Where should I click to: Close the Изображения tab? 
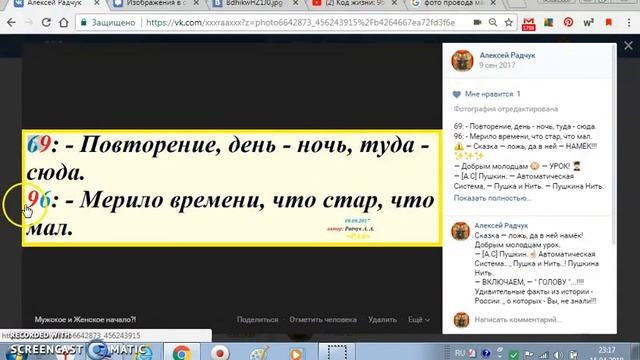pos(196,3)
